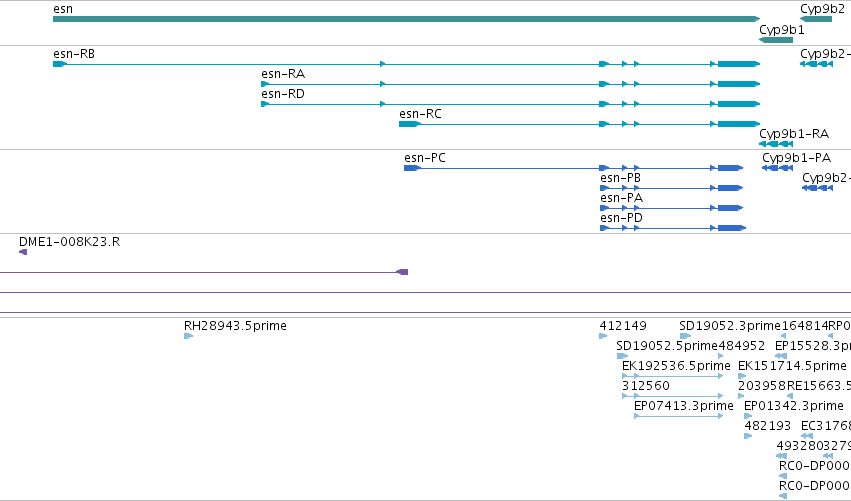Select the Cyp9b1 gene arrow bar

(x=776, y=40)
